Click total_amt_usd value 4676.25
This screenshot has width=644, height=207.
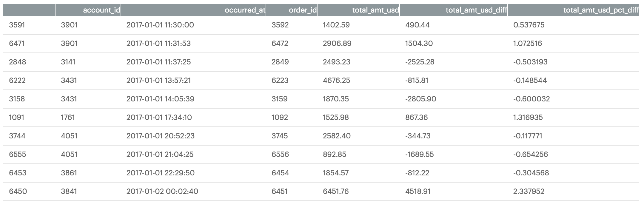tap(336, 80)
